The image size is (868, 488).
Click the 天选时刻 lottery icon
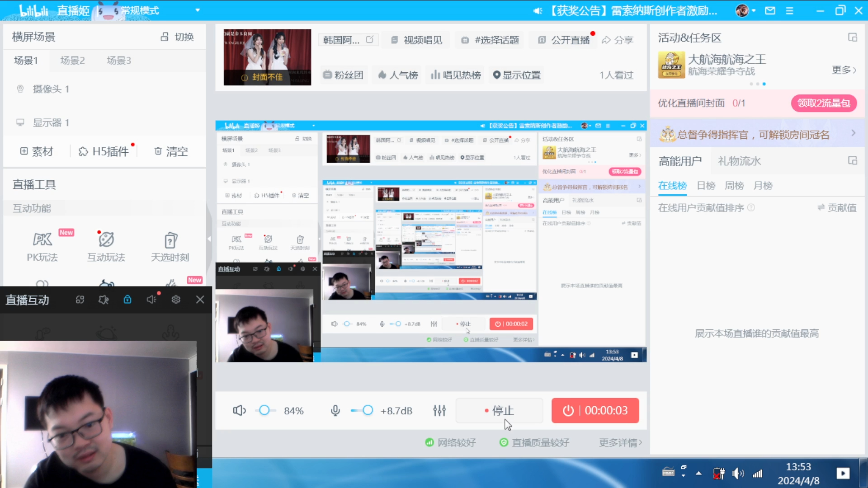click(x=170, y=241)
